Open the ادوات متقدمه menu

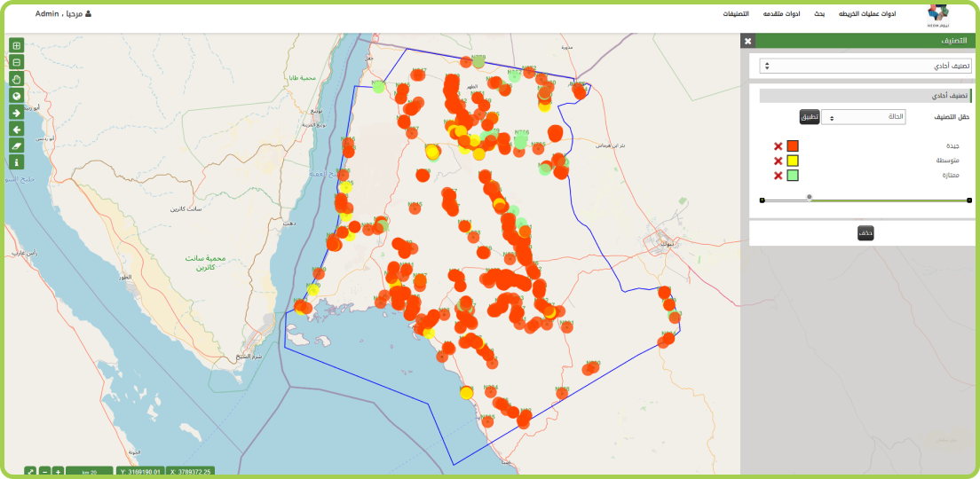(x=781, y=14)
